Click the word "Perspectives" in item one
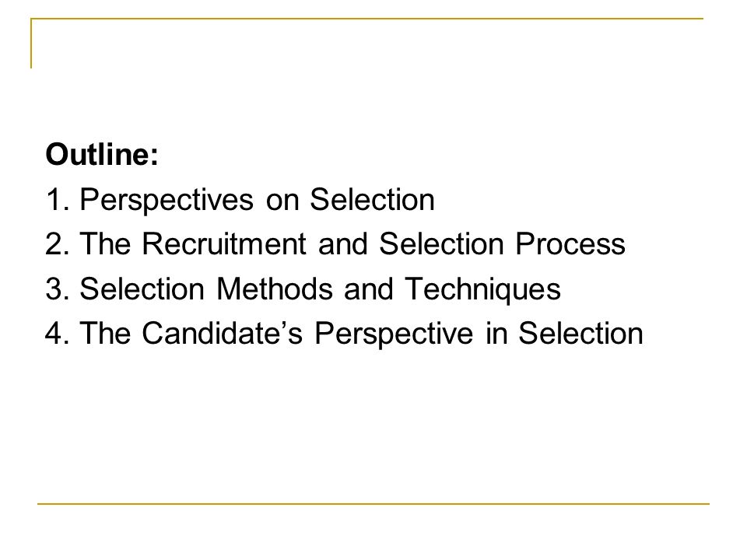747x560 pixels. [x=167, y=201]
